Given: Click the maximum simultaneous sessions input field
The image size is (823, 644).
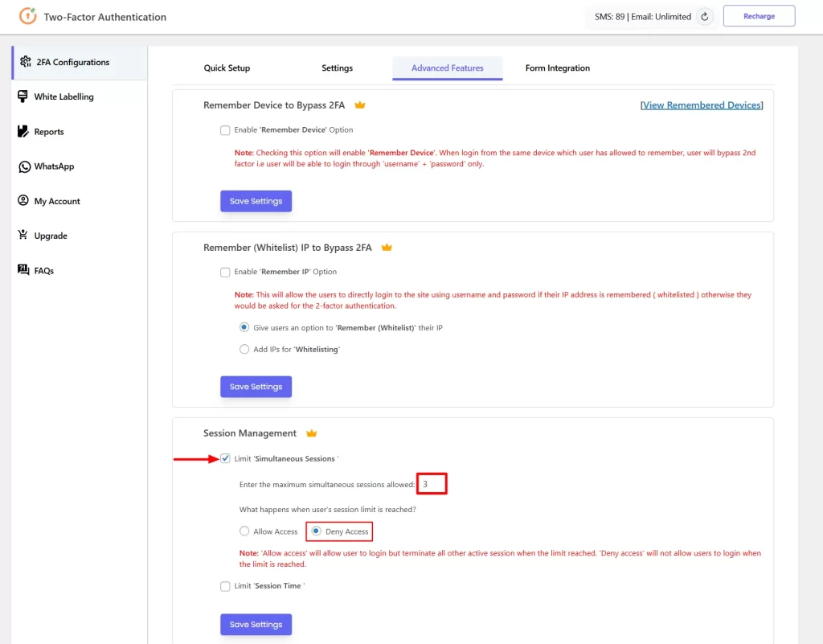Looking at the screenshot, I should pos(432,484).
